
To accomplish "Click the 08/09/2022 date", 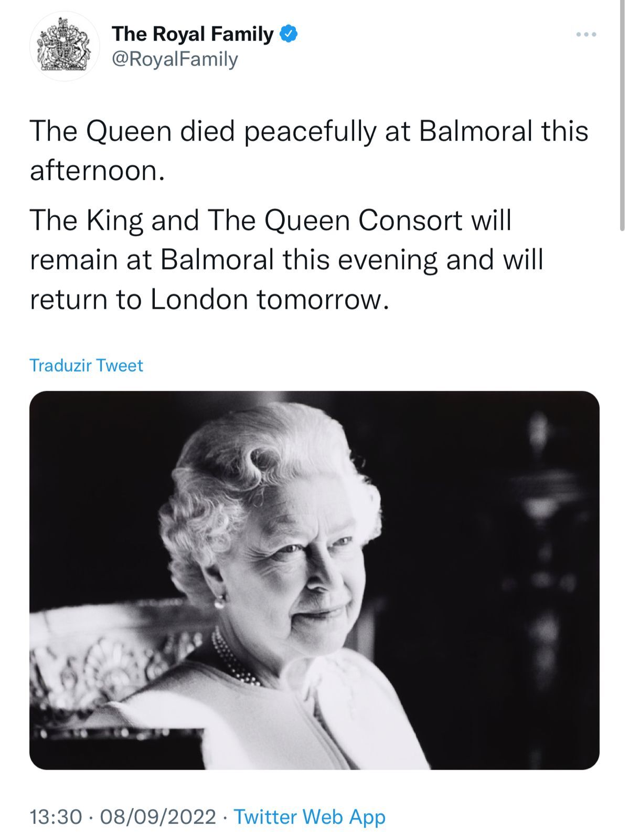I will [157, 817].
